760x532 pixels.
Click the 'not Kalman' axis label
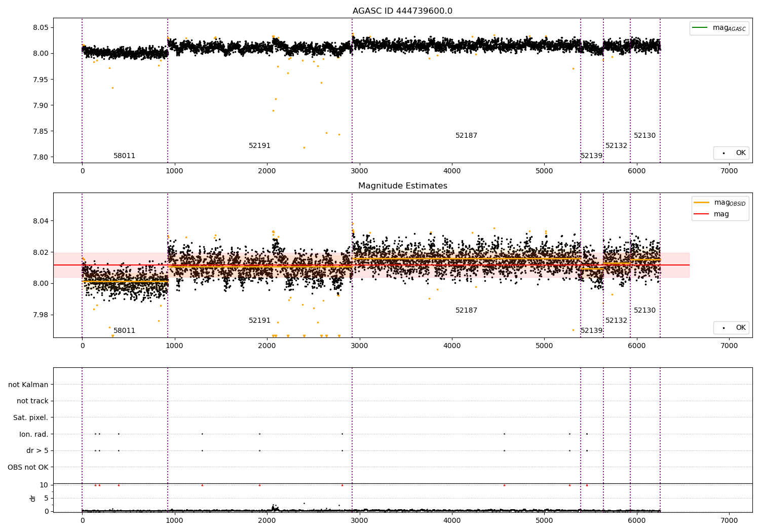click(x=28, y=385)
